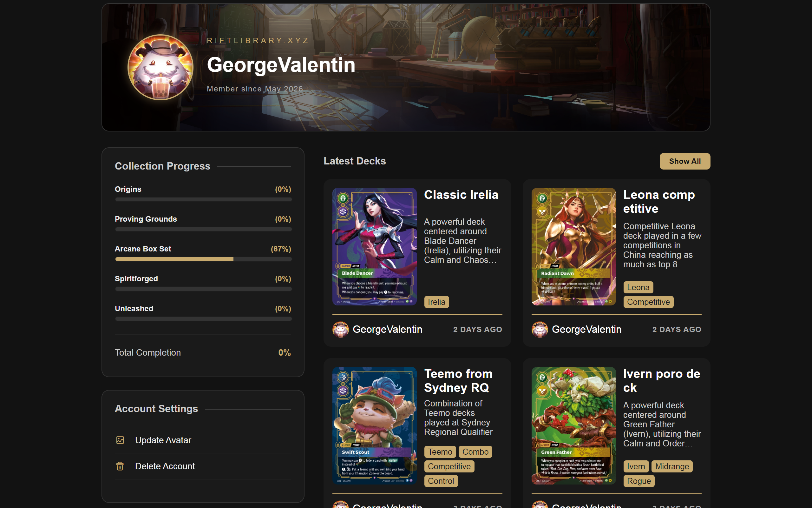Screen dimensions: 812x508
Task: Click the "Origins" set label
Action: 128,189
